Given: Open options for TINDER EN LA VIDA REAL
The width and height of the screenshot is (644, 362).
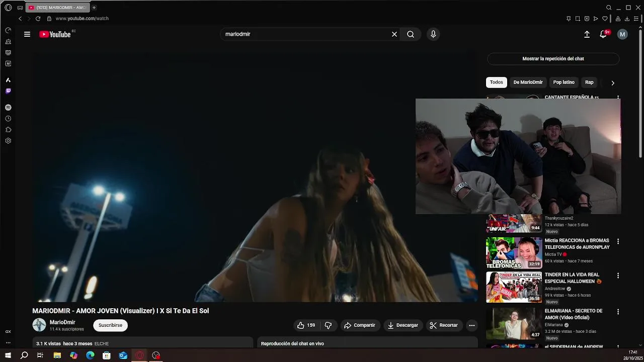Looking at the screenshot, I should click(618, 276).
